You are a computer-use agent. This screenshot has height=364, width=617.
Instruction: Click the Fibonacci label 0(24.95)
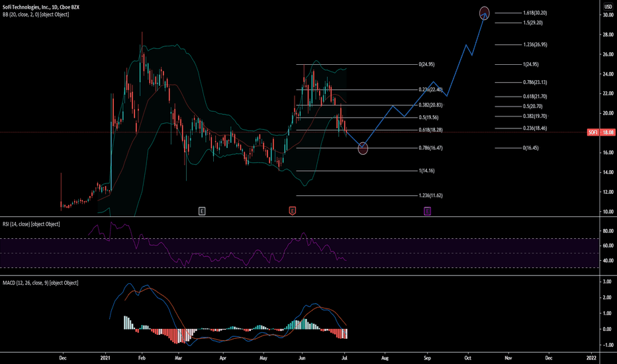click(427, 65)
